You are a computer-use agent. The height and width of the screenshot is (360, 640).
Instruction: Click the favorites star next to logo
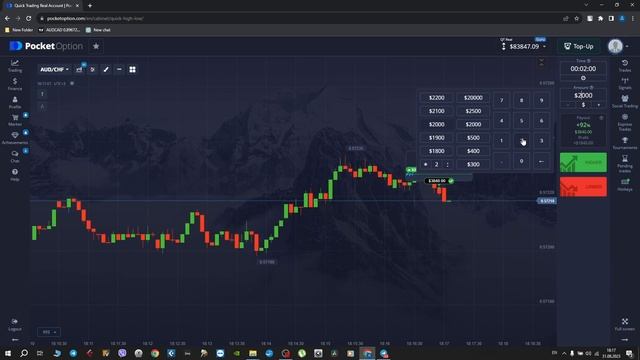(x=96, y=46)
